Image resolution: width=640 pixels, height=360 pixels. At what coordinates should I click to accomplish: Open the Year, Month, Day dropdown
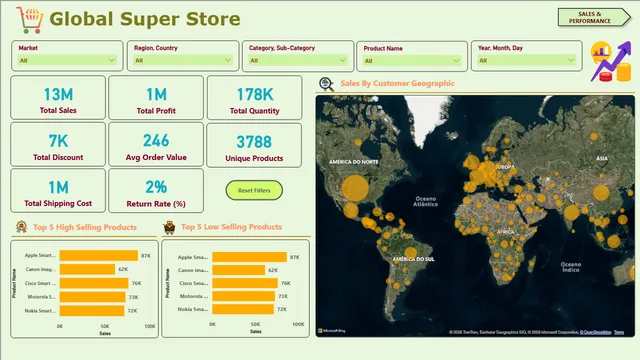(527, 60)
